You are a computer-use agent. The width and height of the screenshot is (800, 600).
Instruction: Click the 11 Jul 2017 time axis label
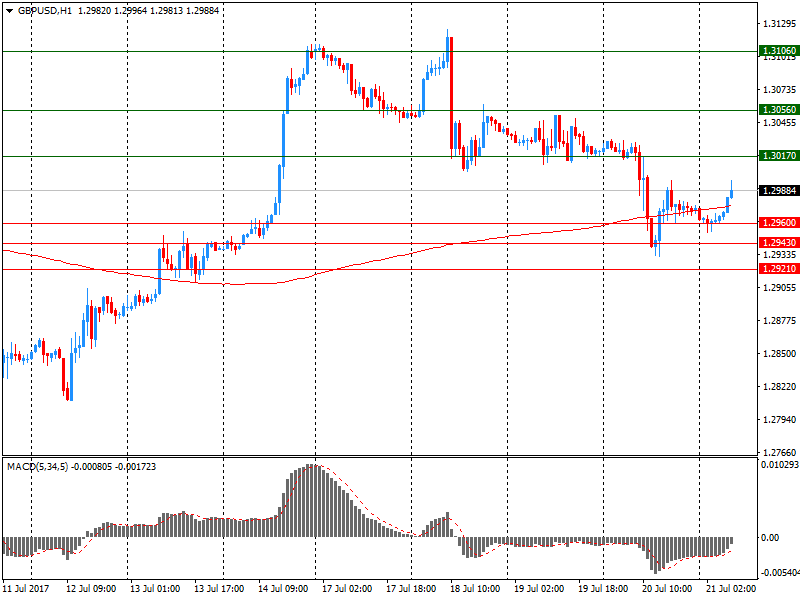[26, 588]
